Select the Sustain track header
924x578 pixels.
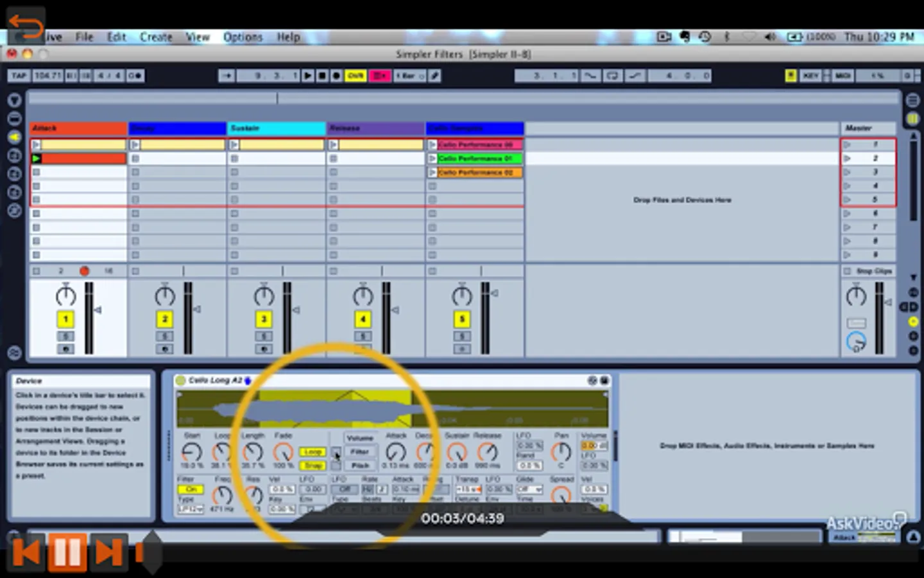coord(277,128)
